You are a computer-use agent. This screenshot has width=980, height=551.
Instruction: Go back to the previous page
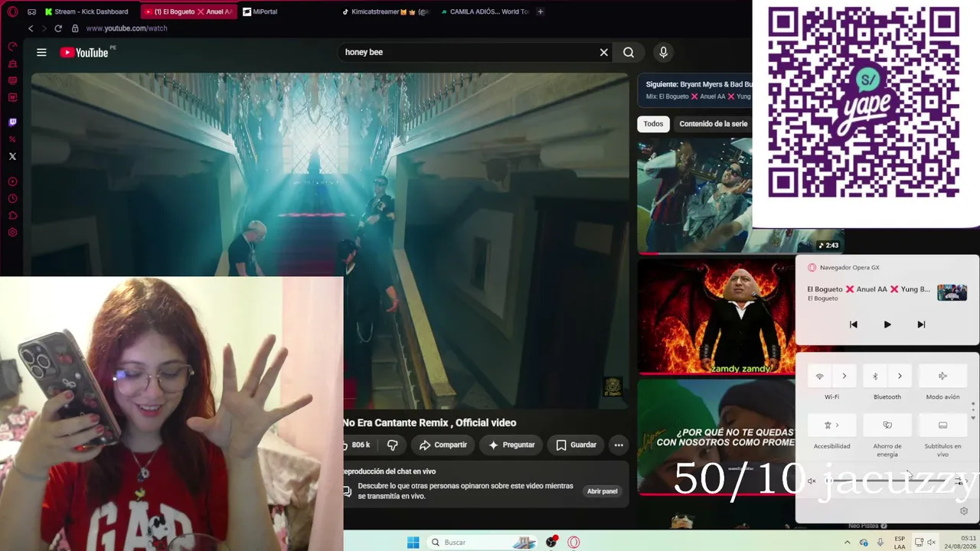(31, 28)
